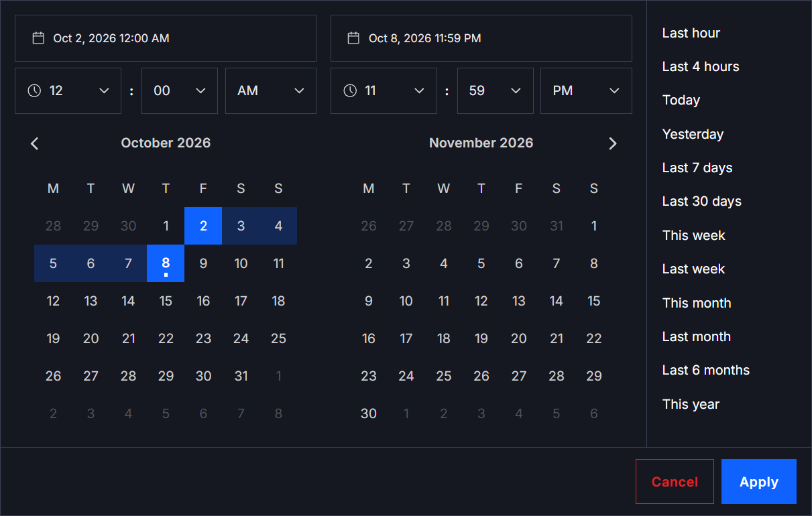Select November 26 in the calendar
Screen dimensions: 812x516
pos(481,376)
